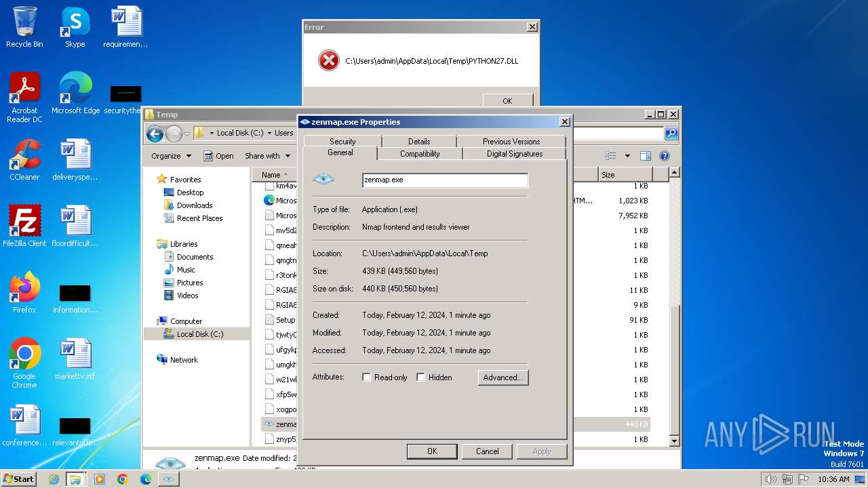Image resolution: width=868 pixels, height=488 pixels.
Task: Go back in Temp explorer window
Action: coord(155,134)
